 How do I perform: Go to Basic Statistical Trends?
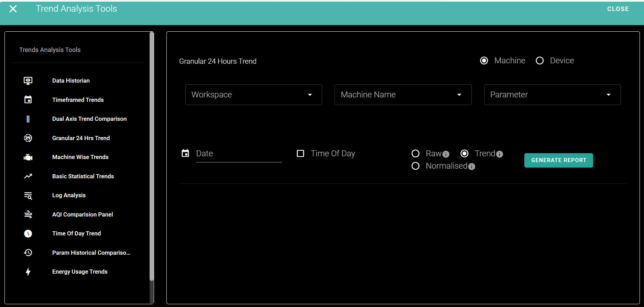(83, 176)
